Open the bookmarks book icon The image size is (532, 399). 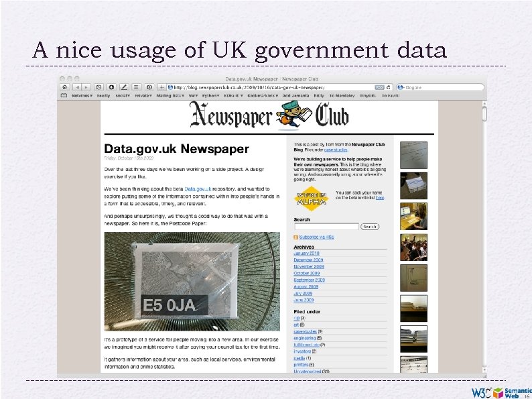[64, 96]
